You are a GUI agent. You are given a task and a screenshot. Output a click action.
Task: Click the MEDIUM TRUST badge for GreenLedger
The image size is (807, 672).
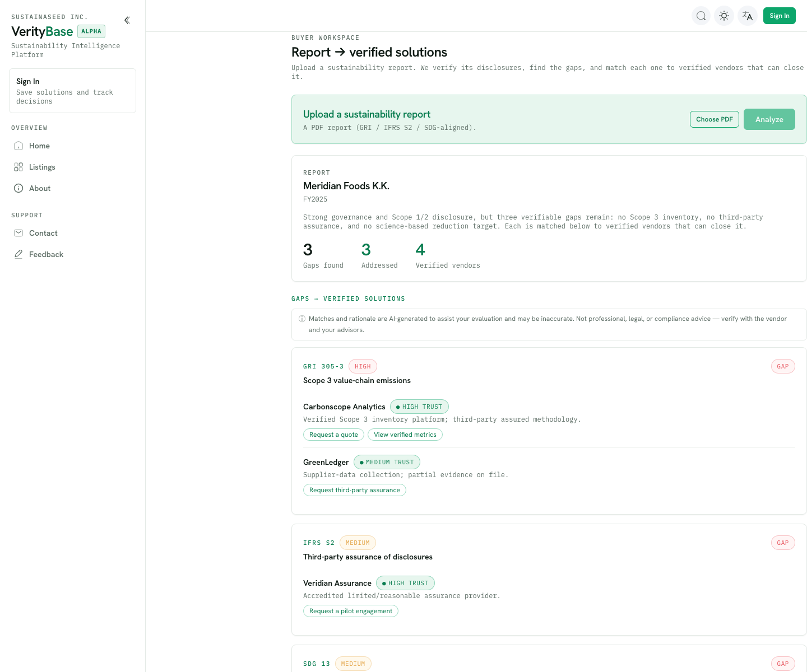pos(387,462)
